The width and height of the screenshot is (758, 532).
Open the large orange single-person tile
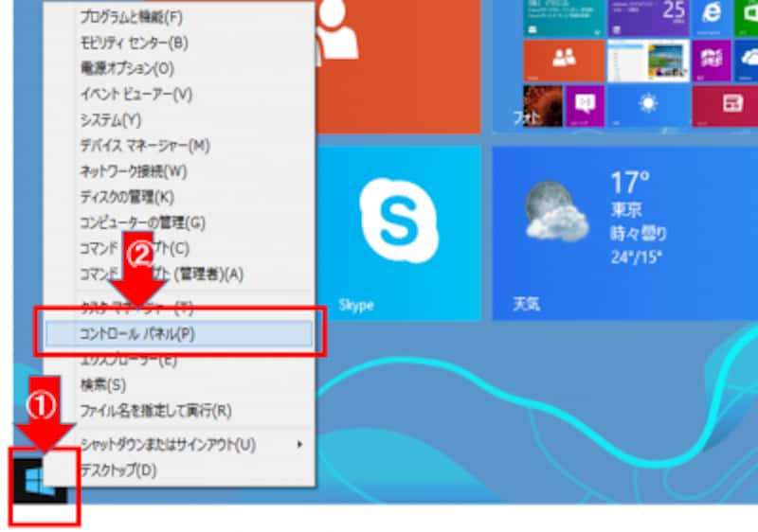[398, 66]
